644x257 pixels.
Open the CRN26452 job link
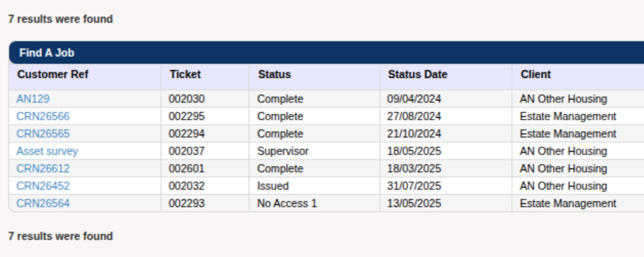coord(43,186)
